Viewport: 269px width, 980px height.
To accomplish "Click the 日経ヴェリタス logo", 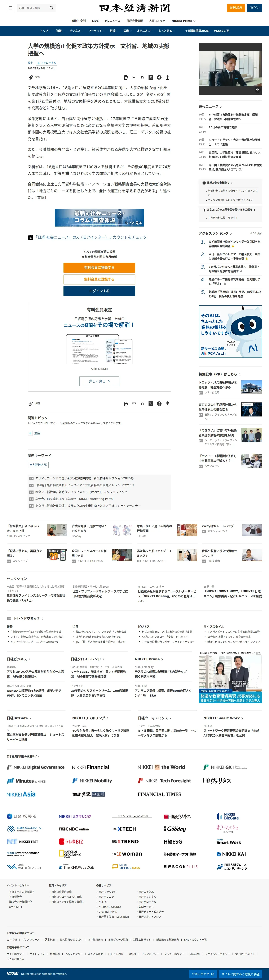I will click(217, 780).
